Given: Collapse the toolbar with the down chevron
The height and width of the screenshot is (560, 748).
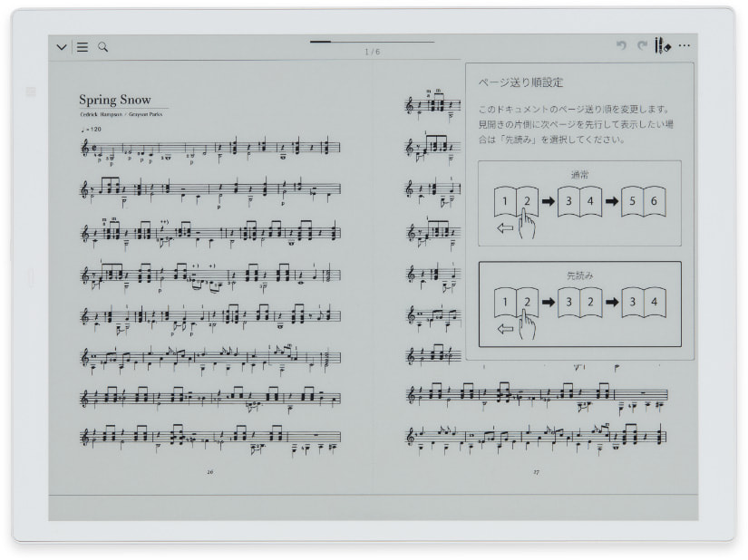Looking at the screenshot, I should pyautogui.click(x=62, y=47).
